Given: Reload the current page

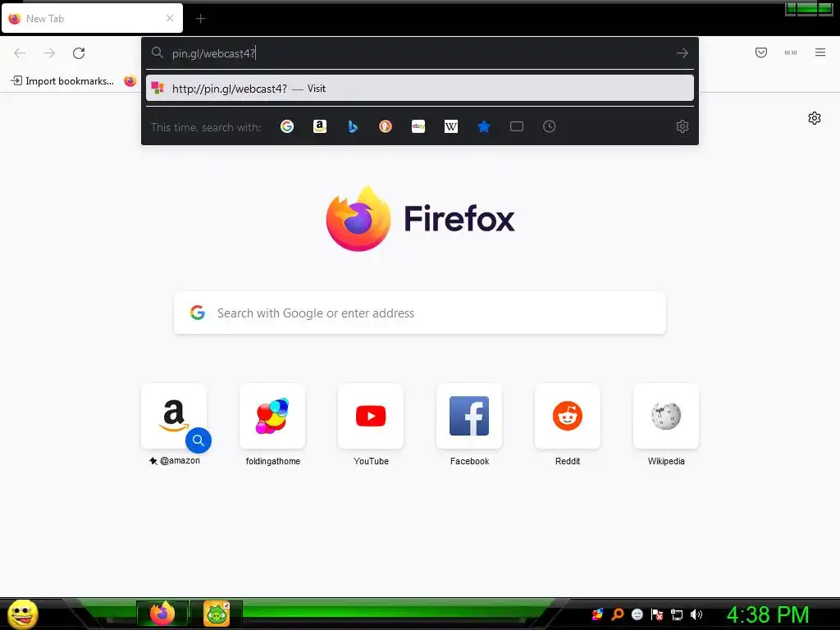Looking at the screenshot, I should point(79,53).
